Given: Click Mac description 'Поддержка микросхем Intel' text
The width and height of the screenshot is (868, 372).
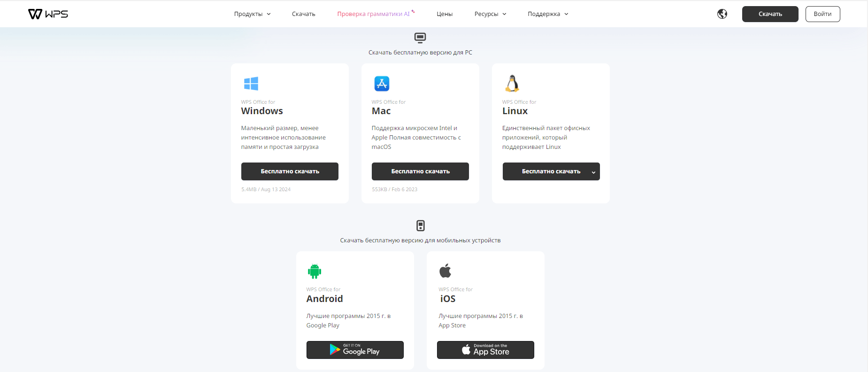Looking at the screenshot, I should coord(416,138).
